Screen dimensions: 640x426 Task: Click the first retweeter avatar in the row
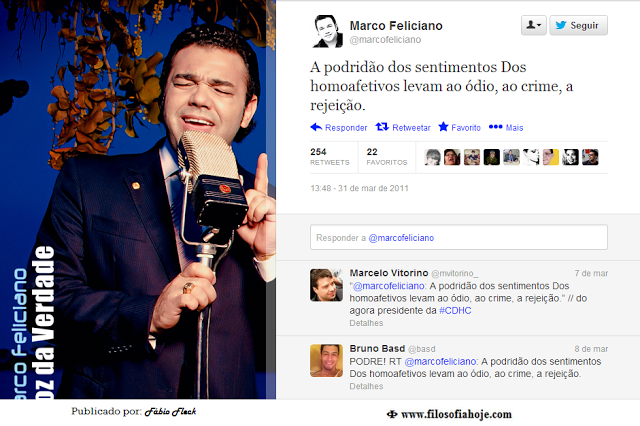[x=432, y=157]
